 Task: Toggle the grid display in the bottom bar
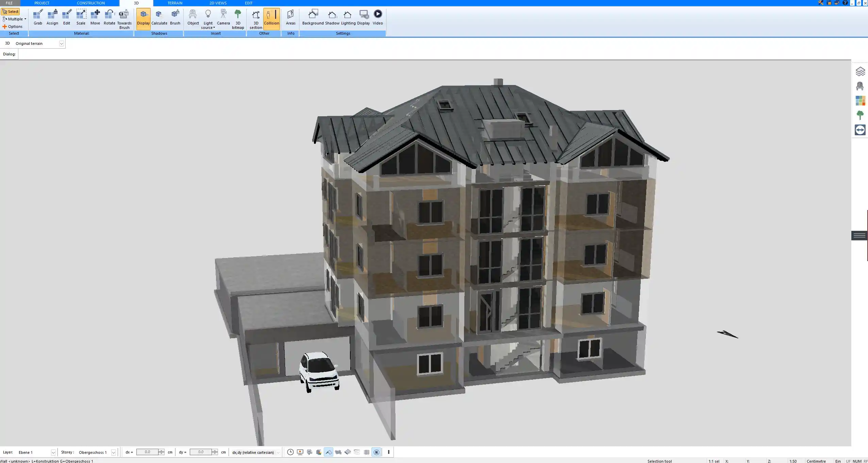pos(366,452)
